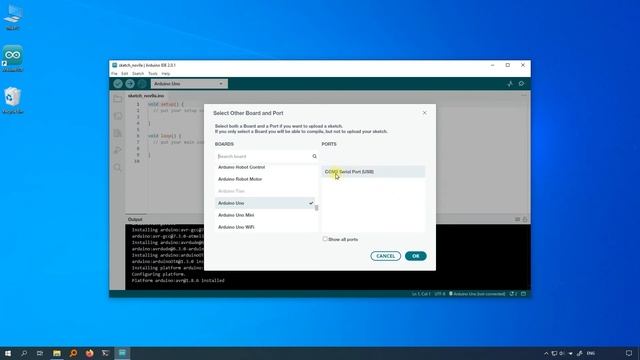Select Arduino Uno board in list
This screenshot has height=360, width=640.
265,203
